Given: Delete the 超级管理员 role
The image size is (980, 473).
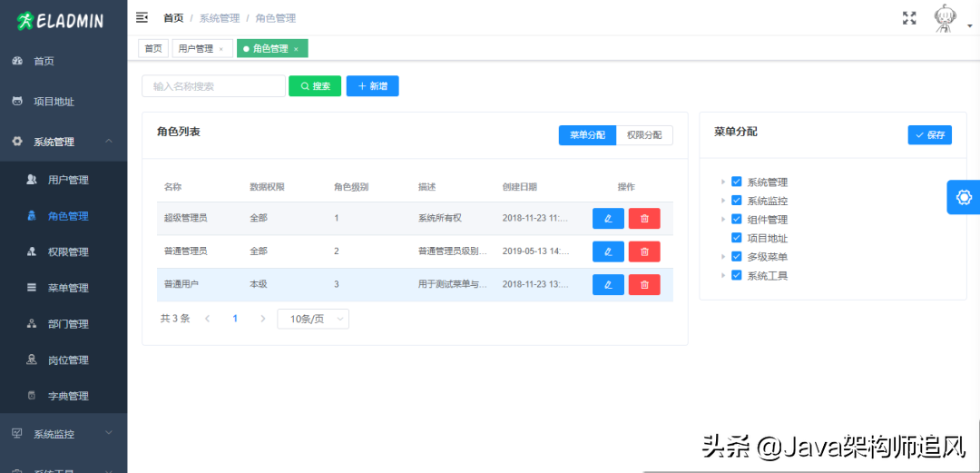Looking at the screenshot, I should tap(644, 219).
